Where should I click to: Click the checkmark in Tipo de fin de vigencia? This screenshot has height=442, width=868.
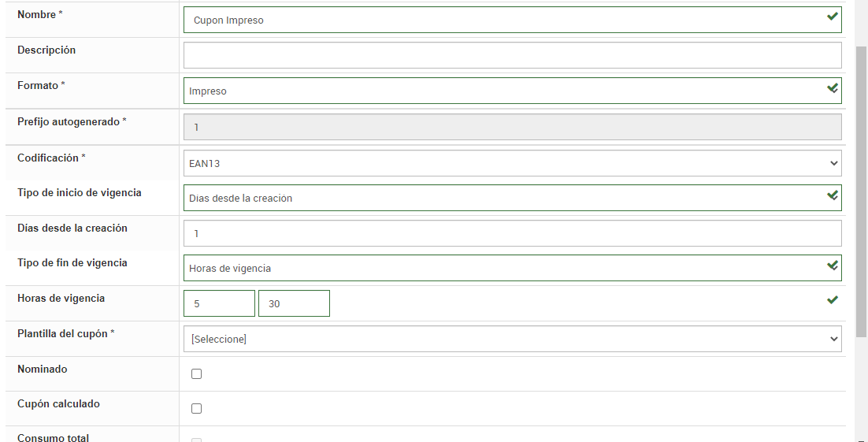pyautogui.click(x=832, y=266)
